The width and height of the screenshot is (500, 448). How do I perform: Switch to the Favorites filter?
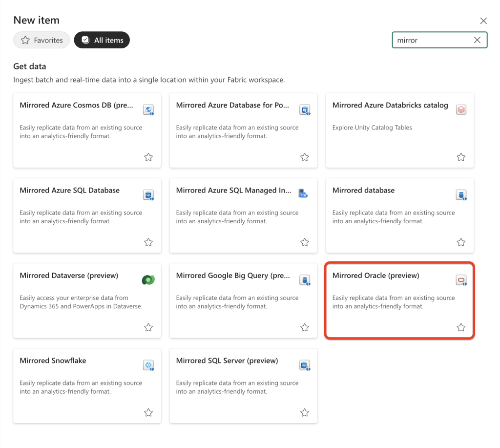42,40
